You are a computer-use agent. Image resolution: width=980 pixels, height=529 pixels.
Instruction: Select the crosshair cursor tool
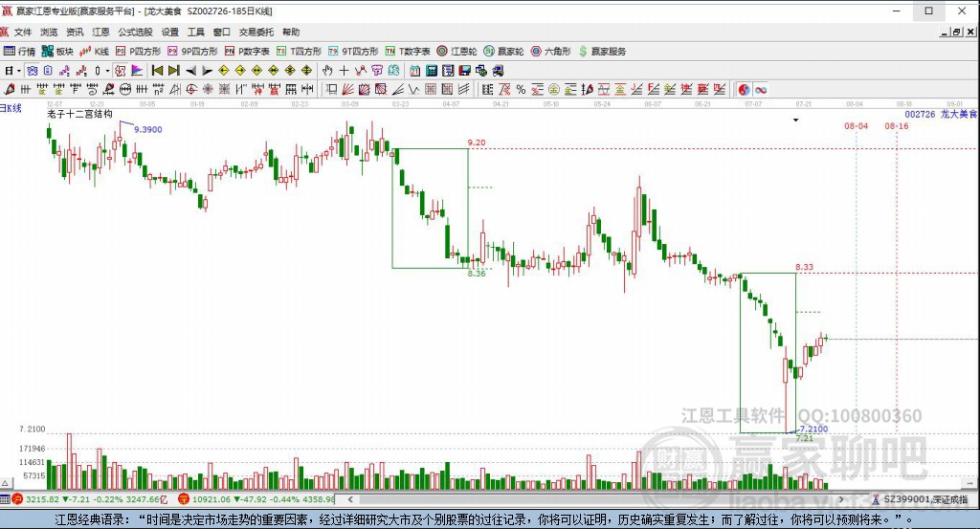pyautogui.click(x=344, y=71)
